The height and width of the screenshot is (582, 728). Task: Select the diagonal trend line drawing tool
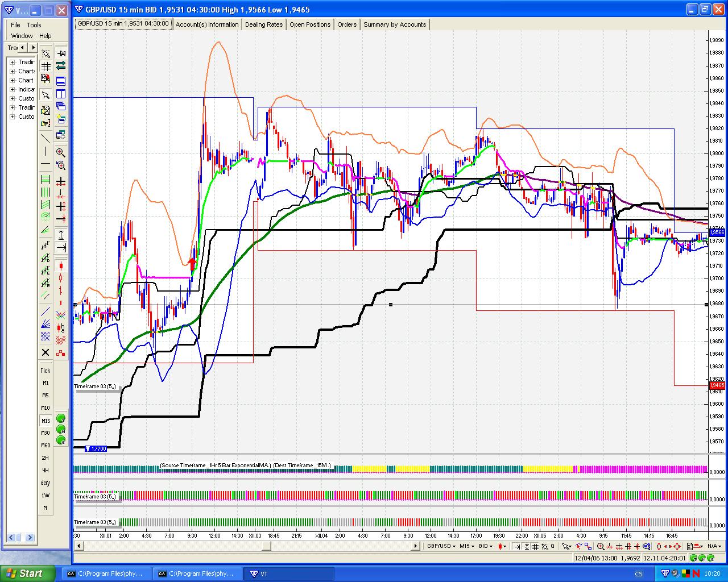(x=45, y=138)
